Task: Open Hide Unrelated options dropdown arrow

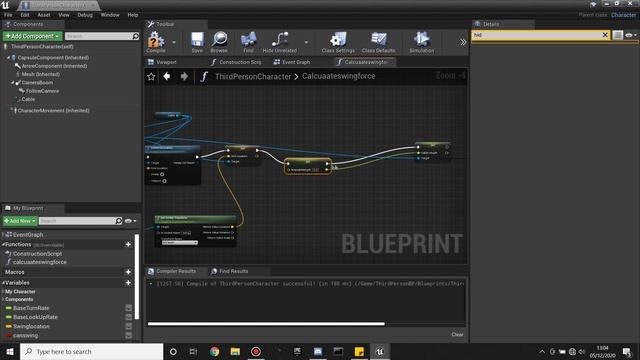Action: [x=306, y=42]
